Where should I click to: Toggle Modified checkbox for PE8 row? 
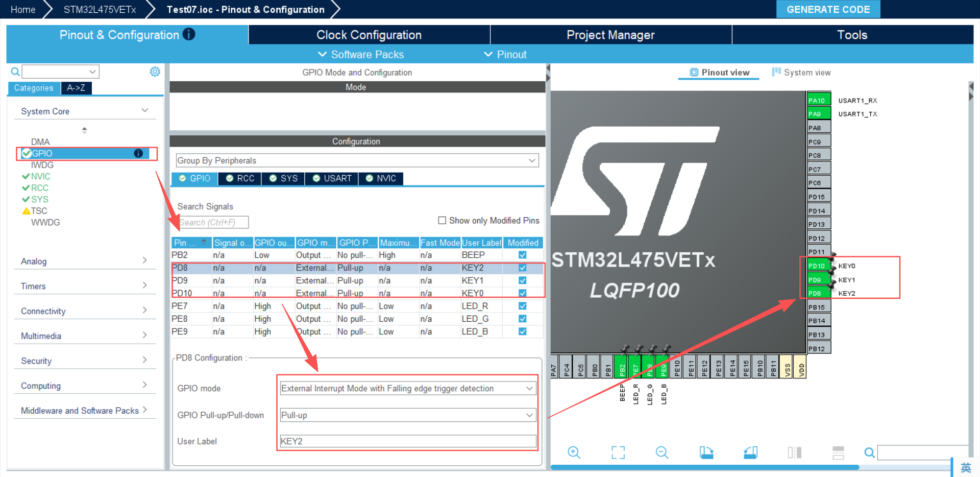click(x=522, y=319)
